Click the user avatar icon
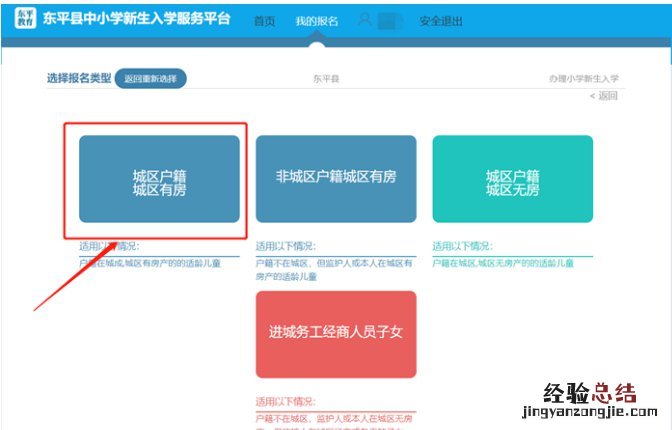This screenshot has width=672, height=430. [365, 20]
